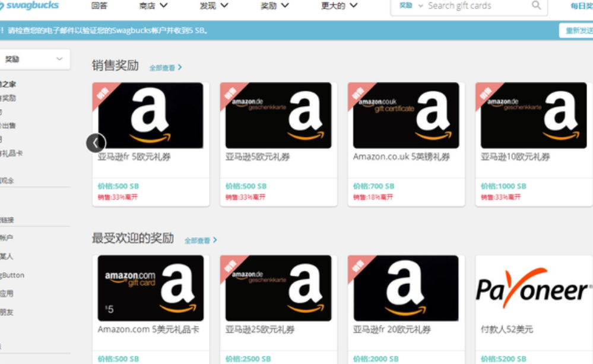593x364 pixels.
Task: Click the search magnifier icon
Action: point(536,5)
